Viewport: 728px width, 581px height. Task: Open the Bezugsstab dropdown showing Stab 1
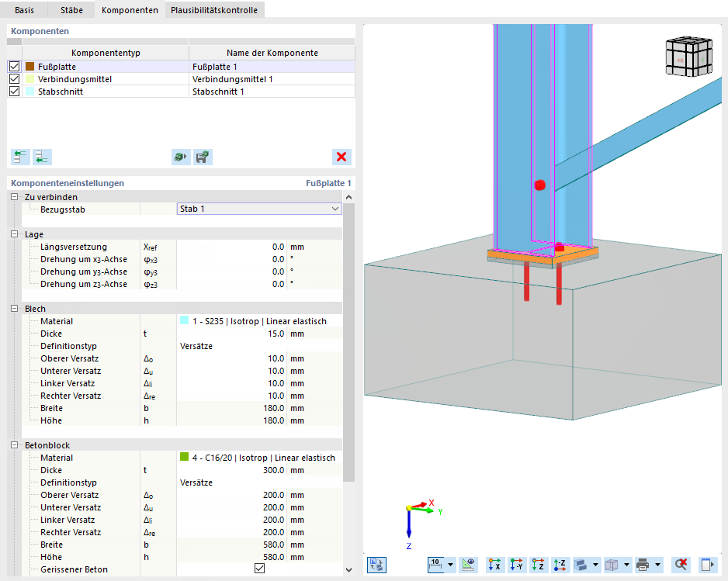334,209
